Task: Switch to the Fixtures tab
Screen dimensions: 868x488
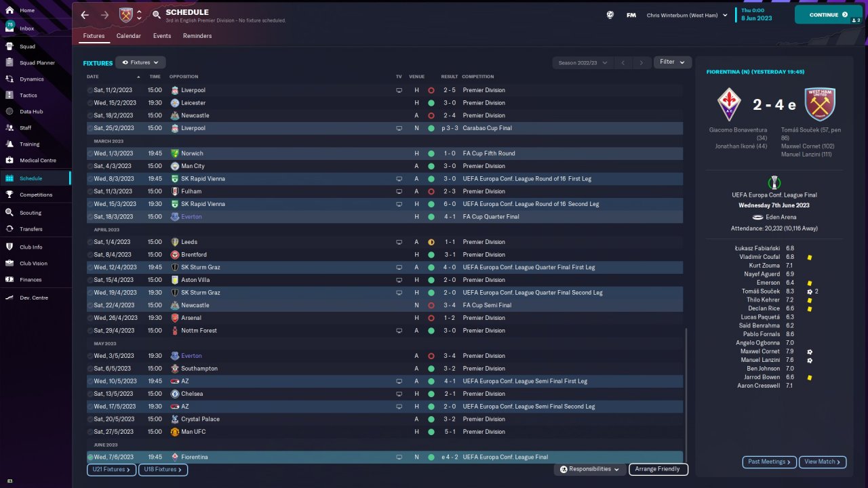Action: click(94, 36)
